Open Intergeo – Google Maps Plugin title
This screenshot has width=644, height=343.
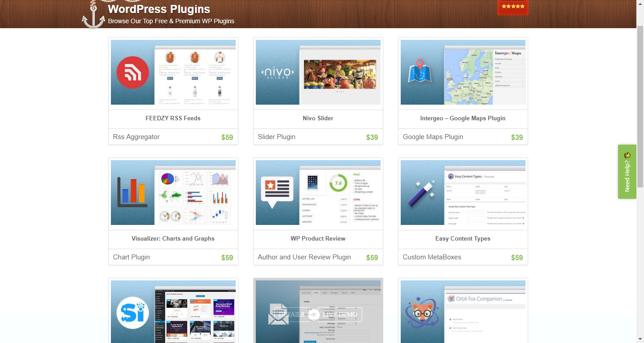point(463,119)
